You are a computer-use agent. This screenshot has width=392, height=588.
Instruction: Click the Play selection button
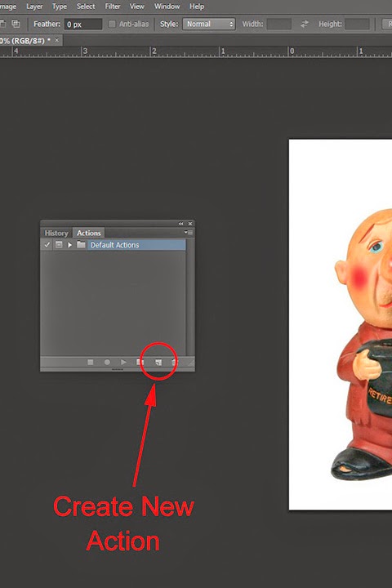point(123,363)
